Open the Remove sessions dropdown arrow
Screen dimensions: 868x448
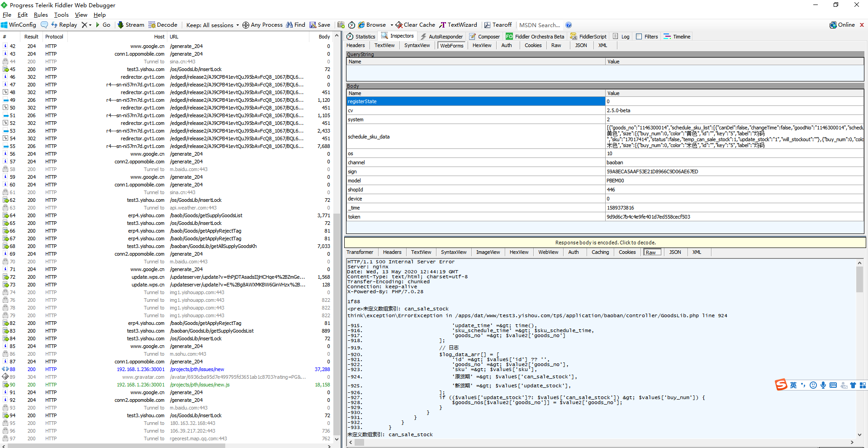click(x=90, y=25)
